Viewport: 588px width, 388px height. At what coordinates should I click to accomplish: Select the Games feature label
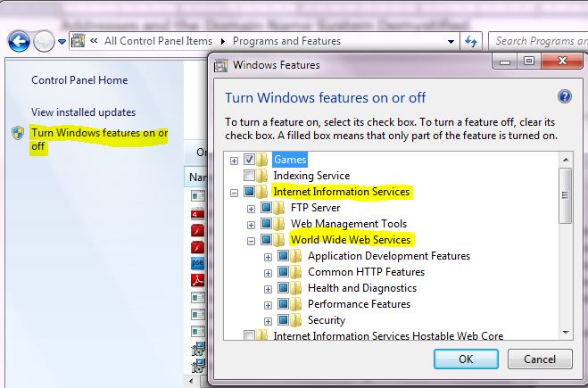(x=290, y=160)
